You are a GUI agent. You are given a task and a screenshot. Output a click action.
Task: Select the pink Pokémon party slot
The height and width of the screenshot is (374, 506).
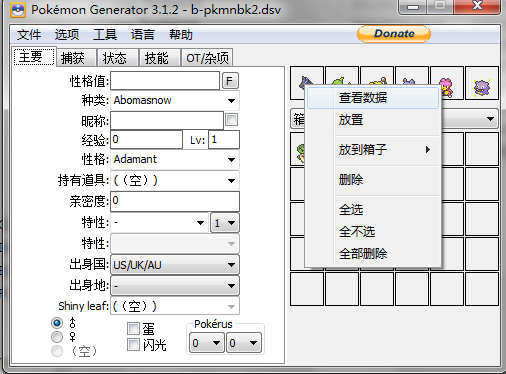click(447, 83)
